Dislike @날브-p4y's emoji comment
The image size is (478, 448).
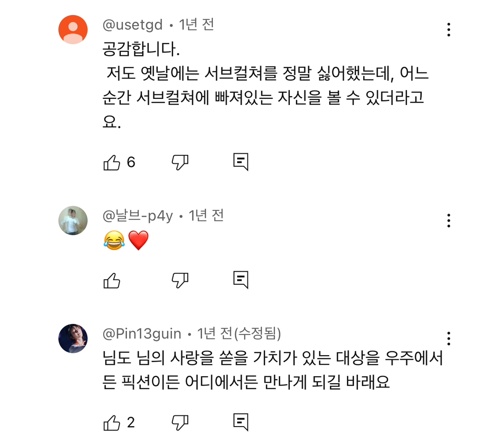pyautogui.click(x=180, y=280)
